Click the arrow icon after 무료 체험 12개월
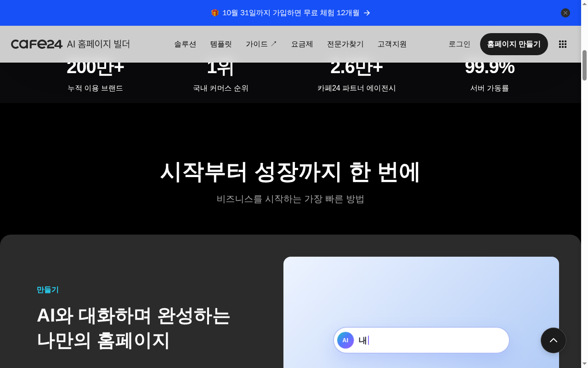The height and width of the screenshot is (368, 588). (x=367, y=13)
